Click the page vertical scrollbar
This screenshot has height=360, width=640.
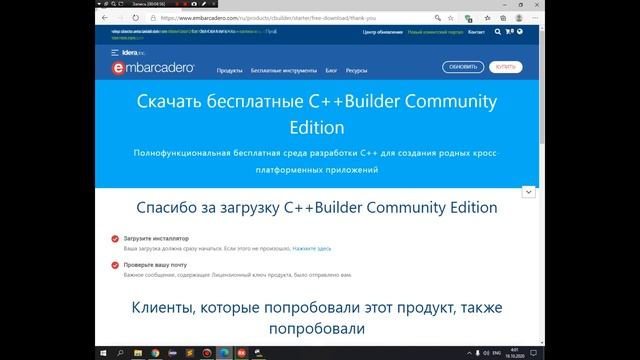542,86
